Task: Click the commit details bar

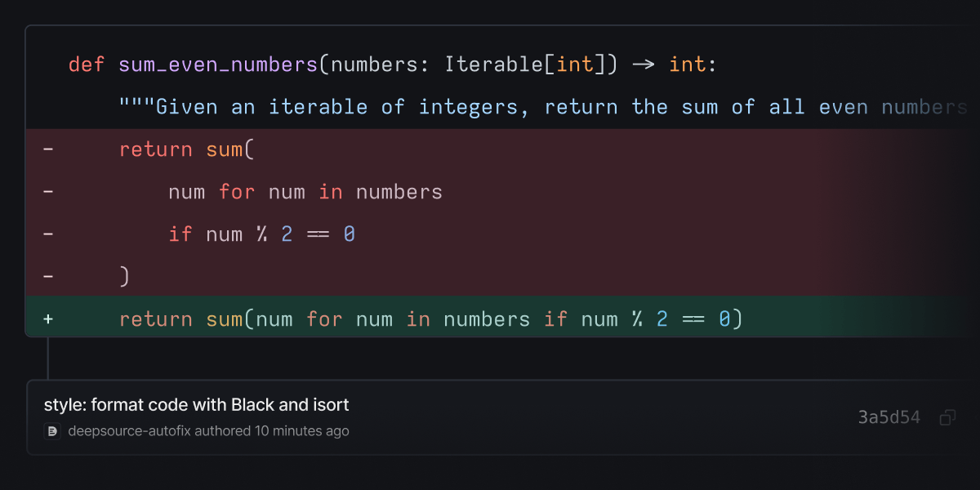Action: 490,416
